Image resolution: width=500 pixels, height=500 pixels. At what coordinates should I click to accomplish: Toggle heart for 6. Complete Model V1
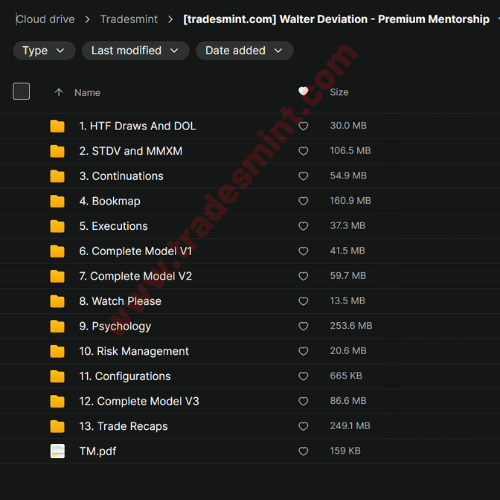point(303,251)
